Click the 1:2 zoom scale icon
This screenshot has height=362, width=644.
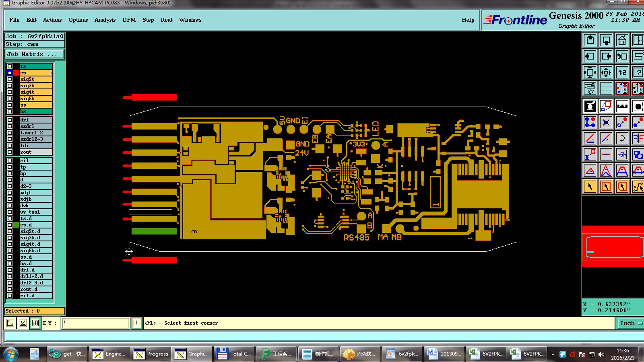point(622,72)
